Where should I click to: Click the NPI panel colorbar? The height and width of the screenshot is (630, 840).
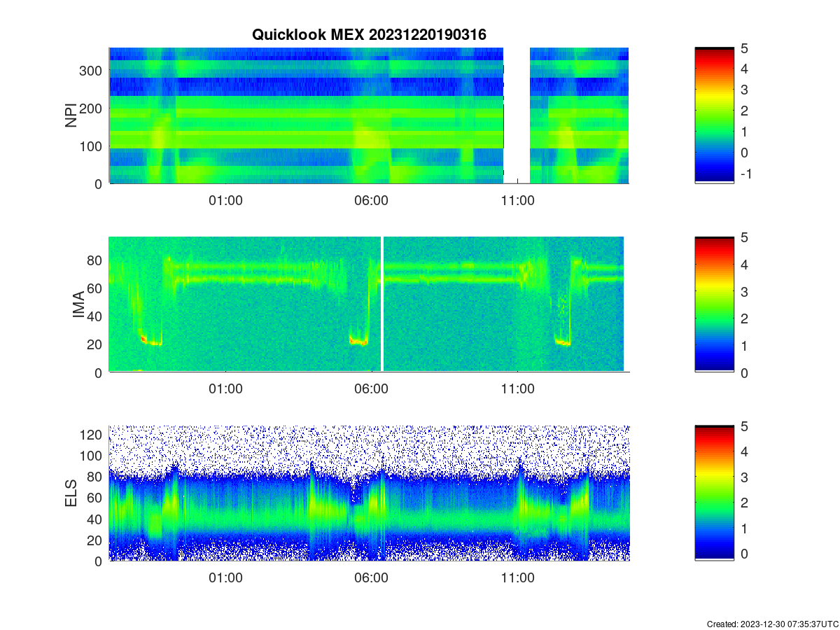pyautogui.click(x=715, y=115)
